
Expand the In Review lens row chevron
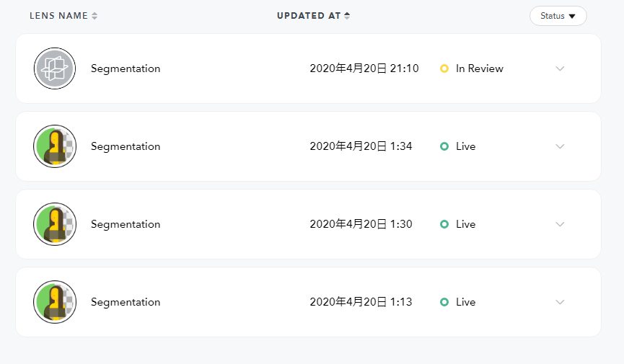coord(560,68)
